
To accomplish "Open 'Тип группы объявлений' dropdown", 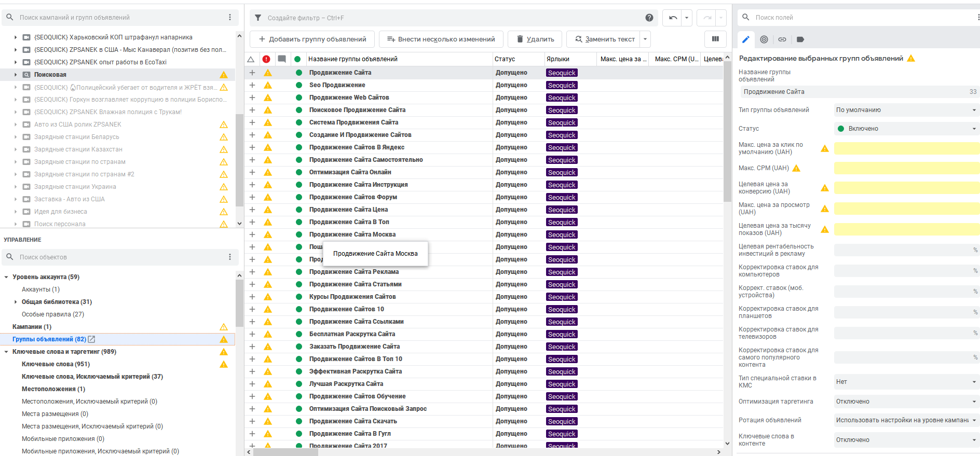I will tap(906, 110).
